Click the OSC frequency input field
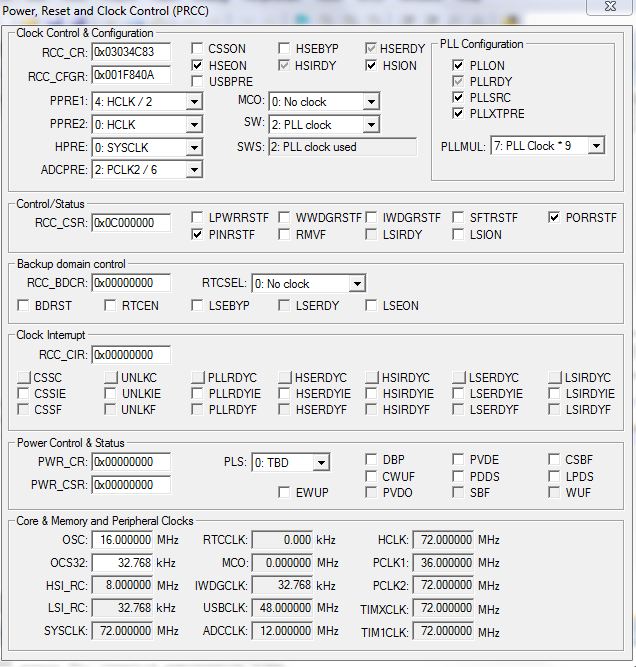This screenshot has height=667, width=636. [123, 540]
